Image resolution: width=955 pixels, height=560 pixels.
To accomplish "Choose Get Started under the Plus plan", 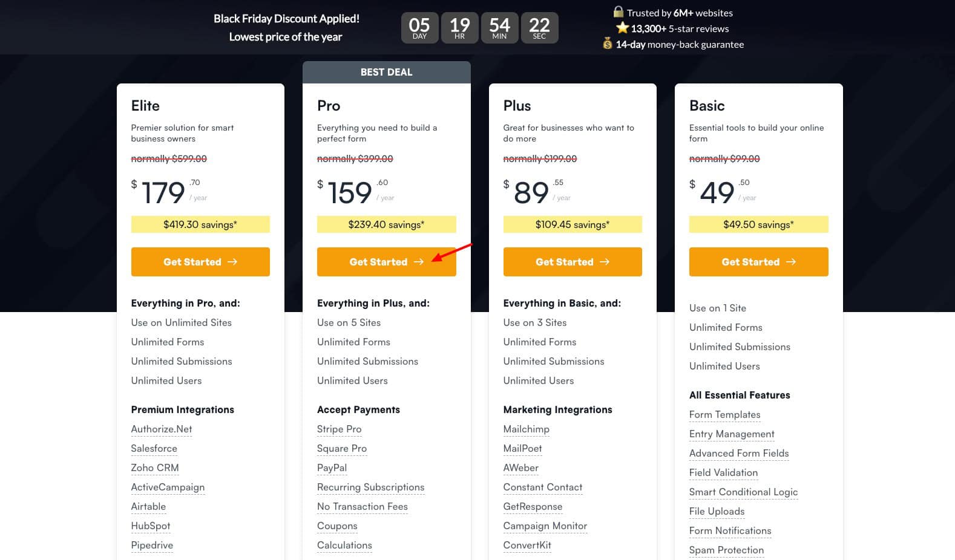I will pyautogui.click(x=572, y=262).
